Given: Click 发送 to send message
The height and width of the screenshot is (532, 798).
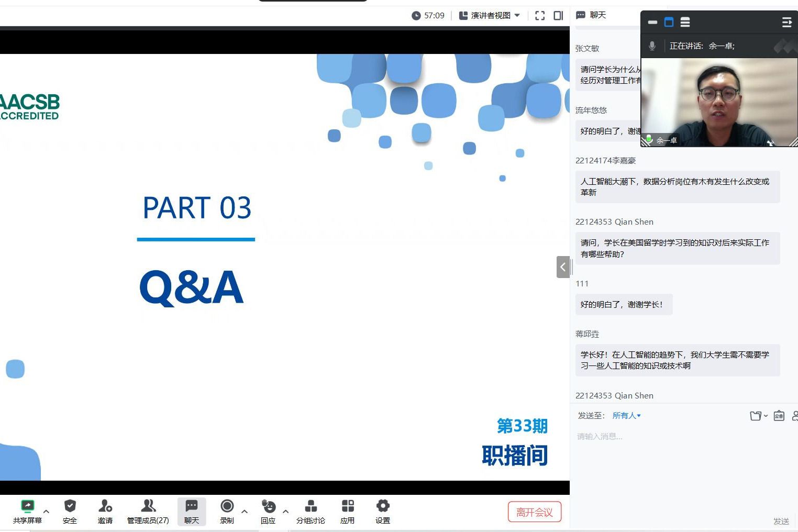Looking at the screenshot, I should [x=781, y=521].
